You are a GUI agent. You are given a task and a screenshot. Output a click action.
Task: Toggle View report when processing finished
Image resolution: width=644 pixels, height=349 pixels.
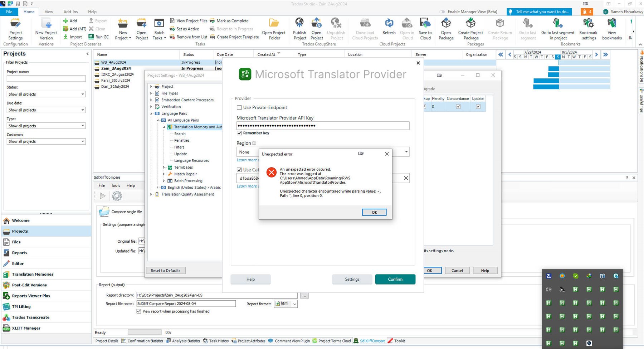tap(139, 311)
